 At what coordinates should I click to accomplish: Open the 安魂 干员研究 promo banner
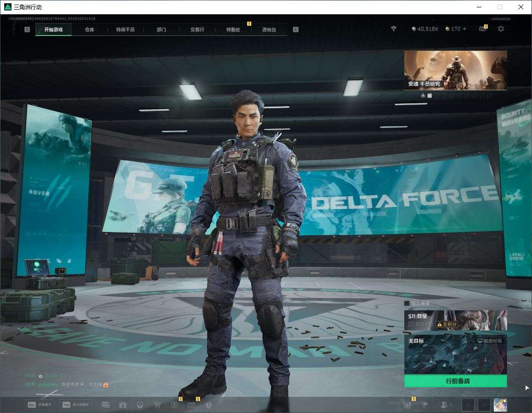pos(455,70)
